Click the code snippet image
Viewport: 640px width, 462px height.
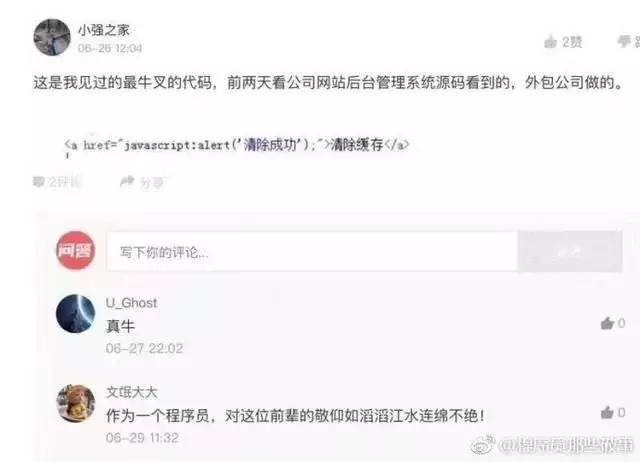pos(237,146)
